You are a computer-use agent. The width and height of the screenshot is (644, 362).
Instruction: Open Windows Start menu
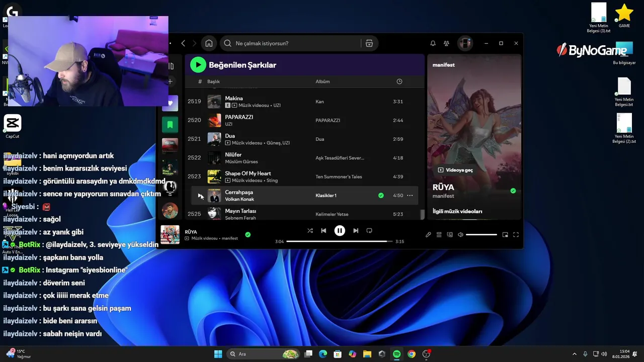pos(218,354)
